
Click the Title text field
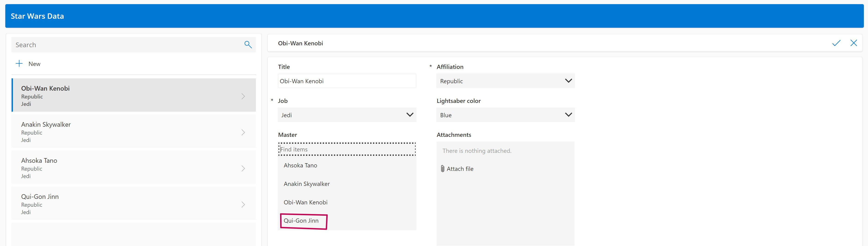coord(347,81)
